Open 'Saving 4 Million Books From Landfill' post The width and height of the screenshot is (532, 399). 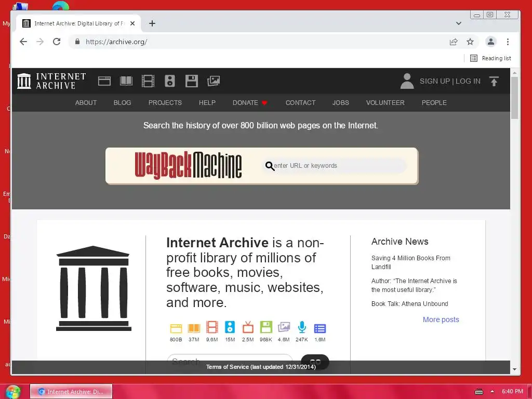(x=410, y=262)
